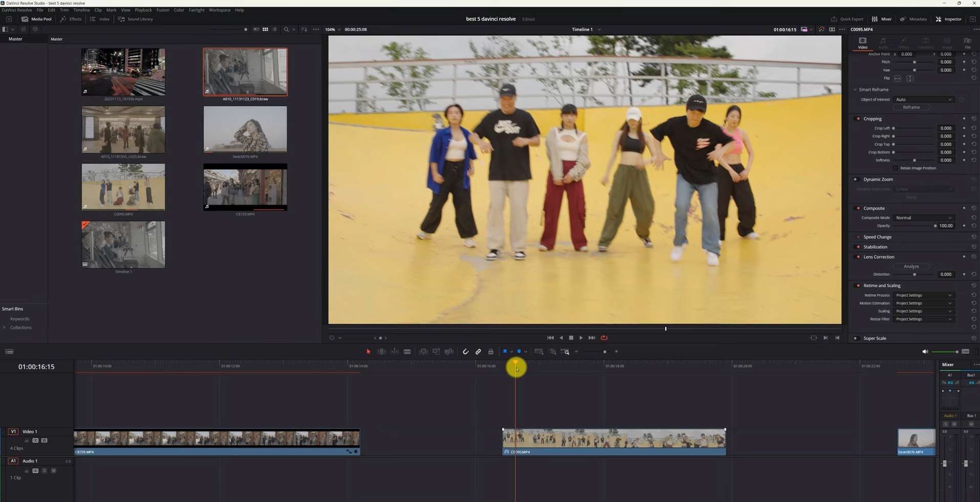Screen dimensions: 980x502
Task: Click the Full Extent Zoom icon
Action: [x=539, y=352]
